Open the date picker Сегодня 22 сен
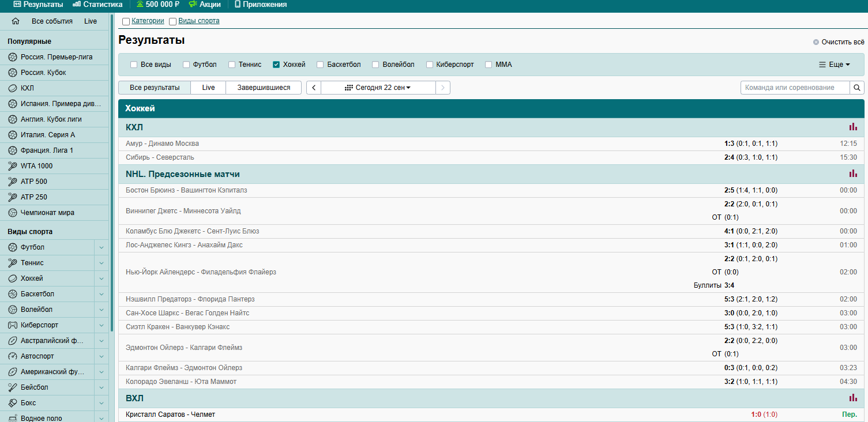This screenshot has width=868, height=422. point(378,88)
